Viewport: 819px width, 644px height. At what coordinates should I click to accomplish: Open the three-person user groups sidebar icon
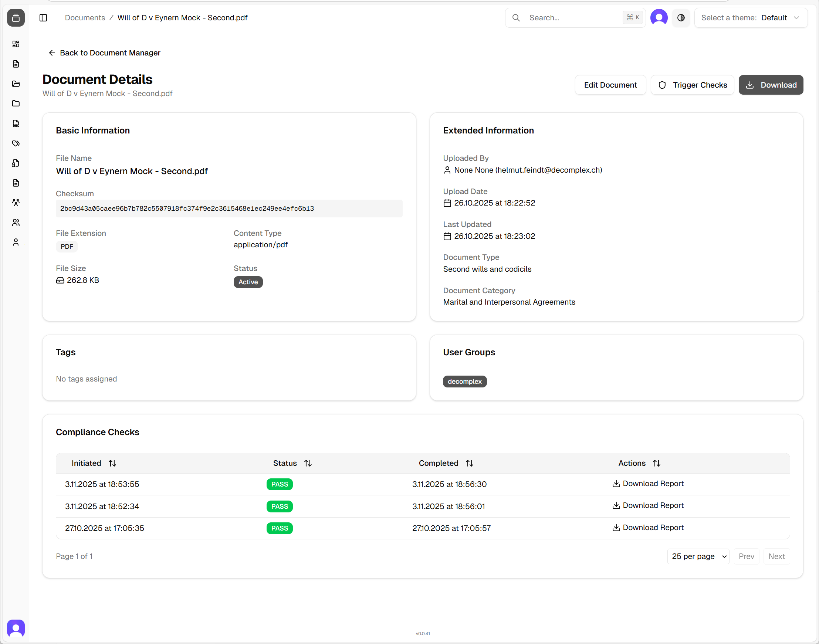(x=16, y=203)
